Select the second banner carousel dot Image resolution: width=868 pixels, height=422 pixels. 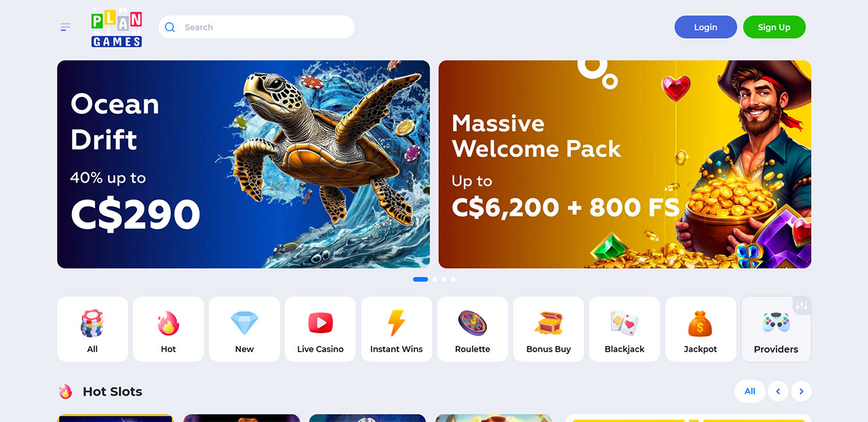coord(435,279)
